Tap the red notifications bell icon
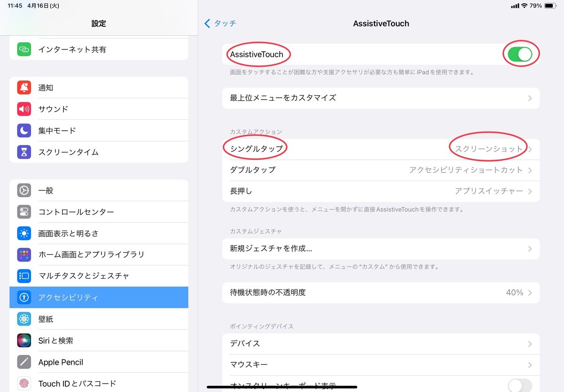 24,87
